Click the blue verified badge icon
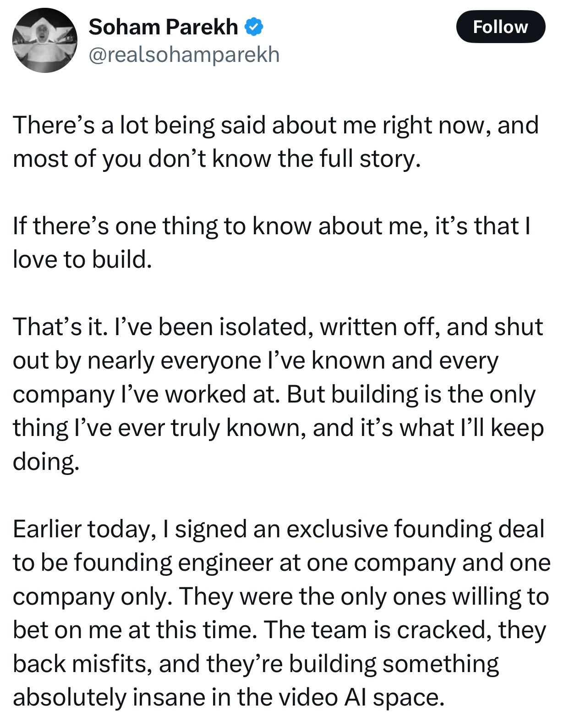 pos(254,27)
